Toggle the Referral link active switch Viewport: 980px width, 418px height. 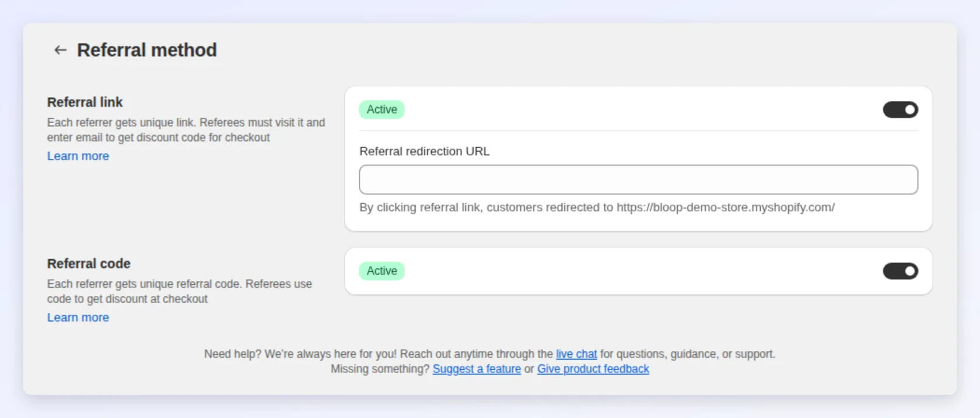coord(900,110)
